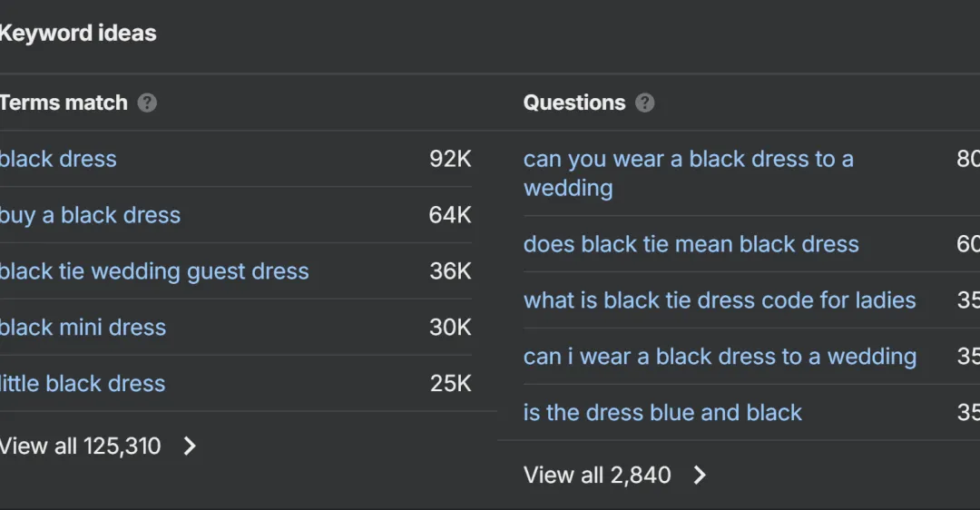The height and width of the screenshot is (510, 980).
Task: Click the arrow next to View all 125,310
Action: coord(190,446)
